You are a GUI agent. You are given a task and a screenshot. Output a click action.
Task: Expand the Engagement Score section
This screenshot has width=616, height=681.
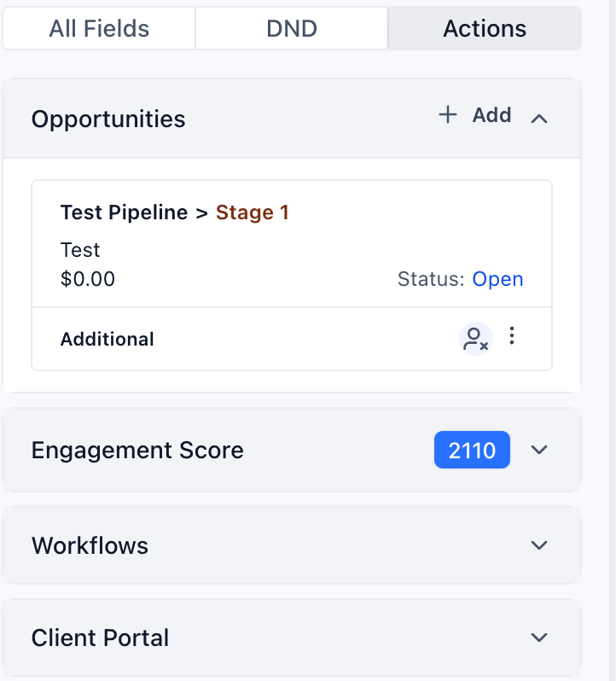[538, 450]
